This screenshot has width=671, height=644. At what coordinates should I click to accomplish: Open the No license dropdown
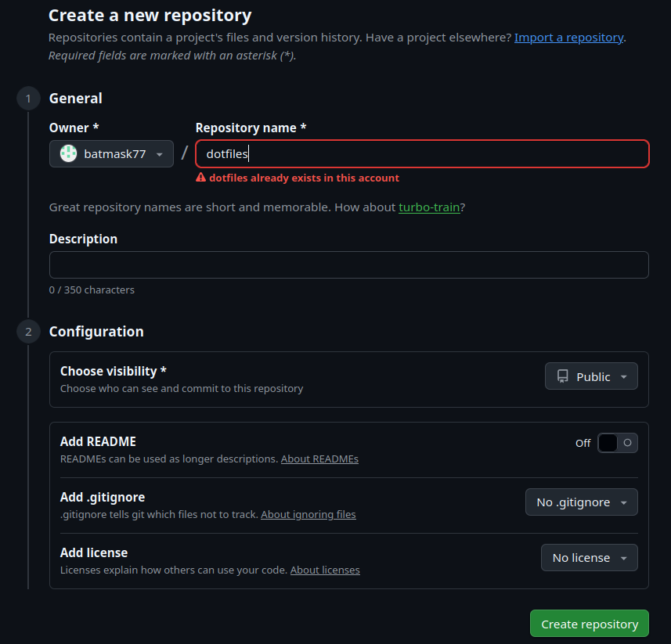click(589, 558)
